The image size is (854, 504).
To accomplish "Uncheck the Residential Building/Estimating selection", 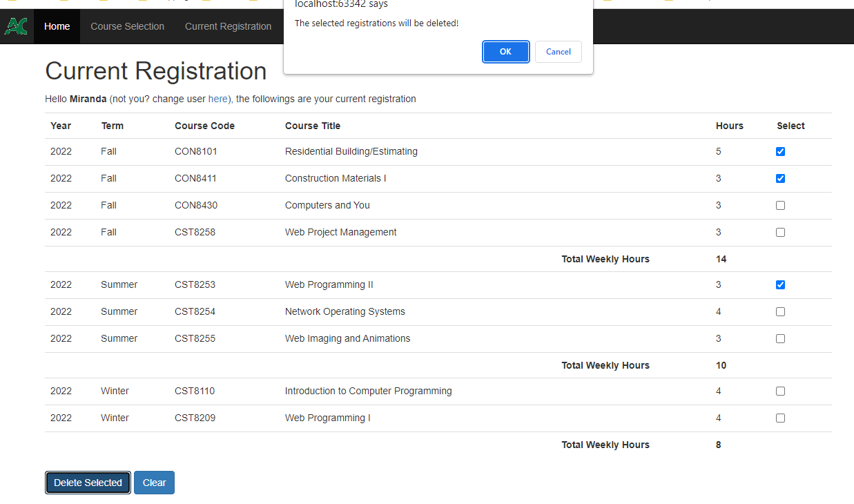I will click(x=780, y=151).
